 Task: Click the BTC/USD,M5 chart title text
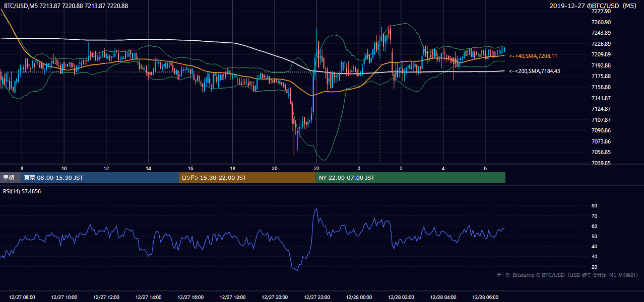(x=65, y=6)
